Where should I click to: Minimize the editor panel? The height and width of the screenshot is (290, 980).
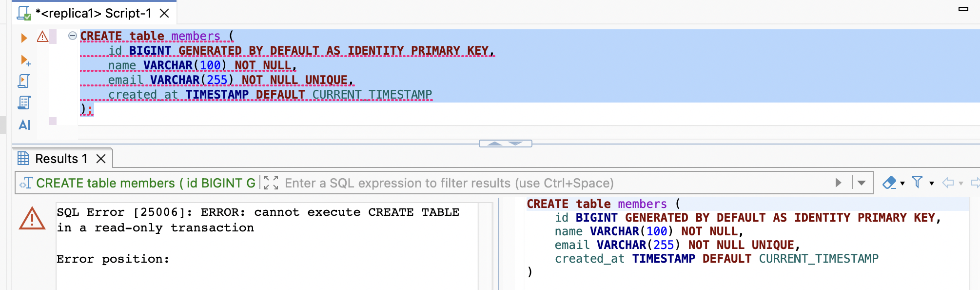[963, 8]
